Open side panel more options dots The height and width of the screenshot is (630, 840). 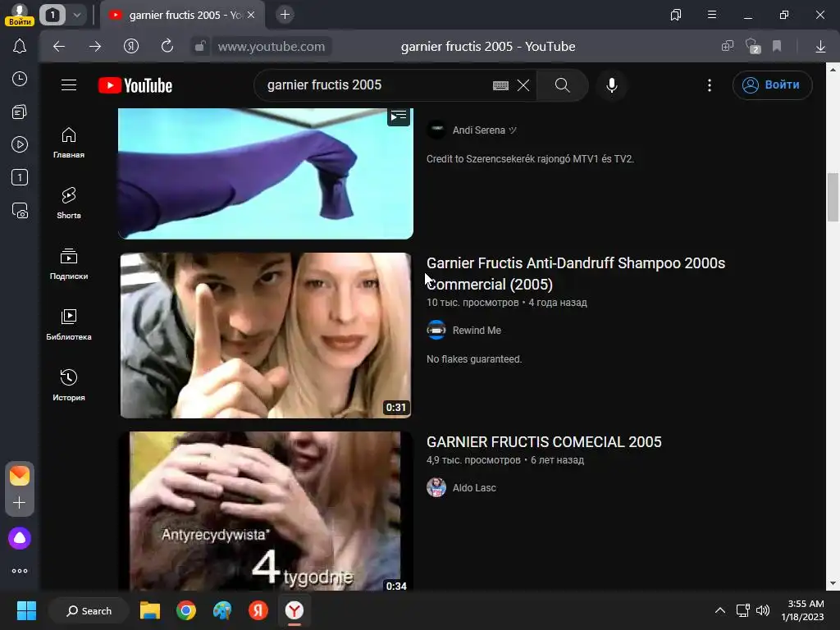click(x=20, y=571)
